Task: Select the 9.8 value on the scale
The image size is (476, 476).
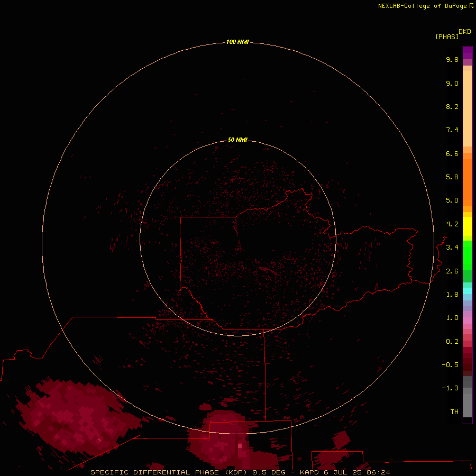Action: (452, 59)
